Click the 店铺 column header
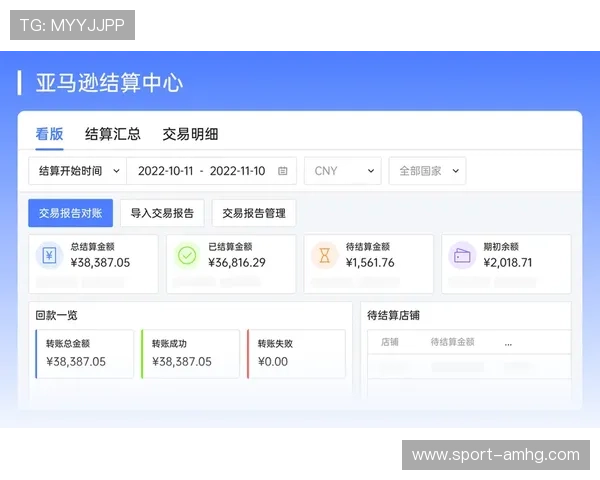Screen dimensions: 600x480 (x=390, y=342)
